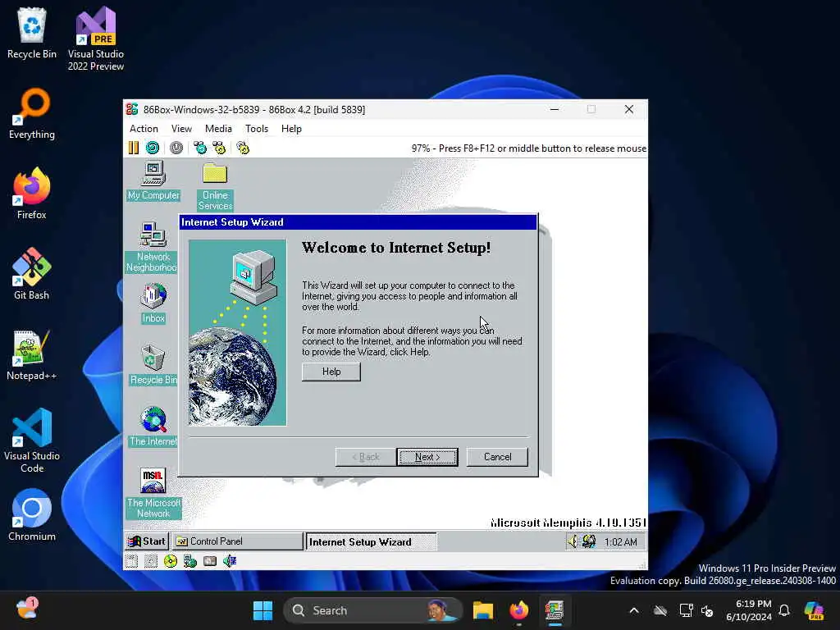Open 86Box settings gear icon in toolbar

click(243, 148)
